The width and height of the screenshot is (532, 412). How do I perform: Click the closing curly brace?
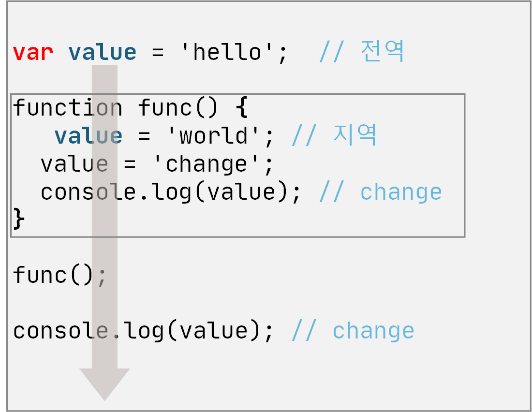pos(18,220)
